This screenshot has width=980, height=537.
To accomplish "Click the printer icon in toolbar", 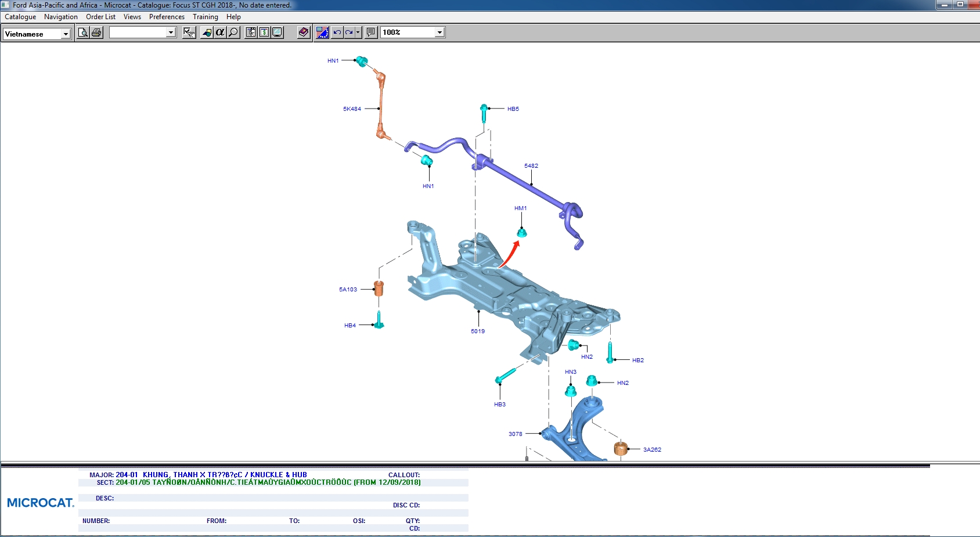I will [96, 33].
